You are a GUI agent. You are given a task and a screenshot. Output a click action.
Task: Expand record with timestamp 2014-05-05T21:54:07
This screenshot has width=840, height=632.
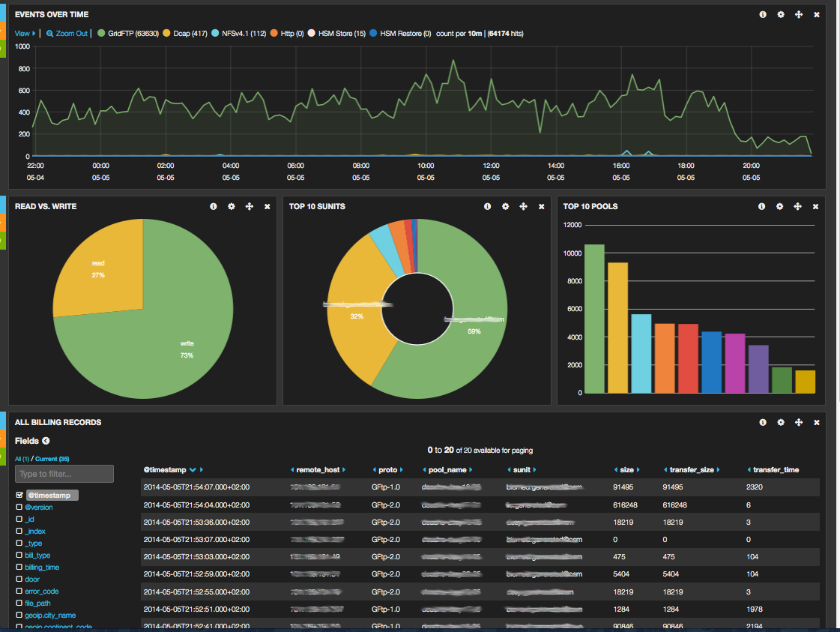480,487
